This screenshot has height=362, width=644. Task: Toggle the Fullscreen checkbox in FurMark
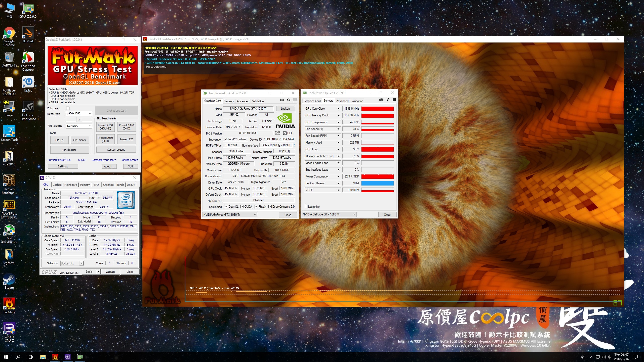pyautogui.click(x=68, y=108)
